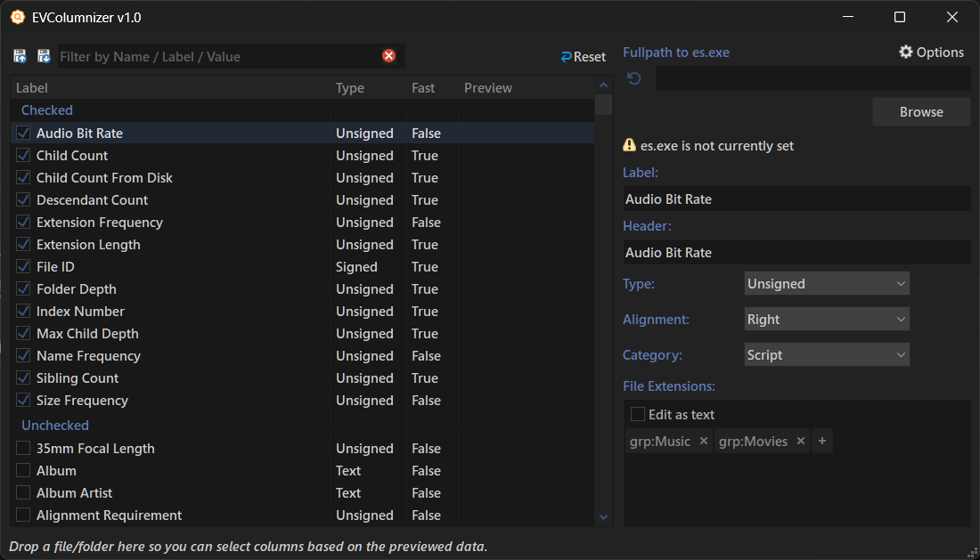Viewport: 980px width, 560px height.
Task: Click the first save icon left of the filter box
Action: (20, 56)
